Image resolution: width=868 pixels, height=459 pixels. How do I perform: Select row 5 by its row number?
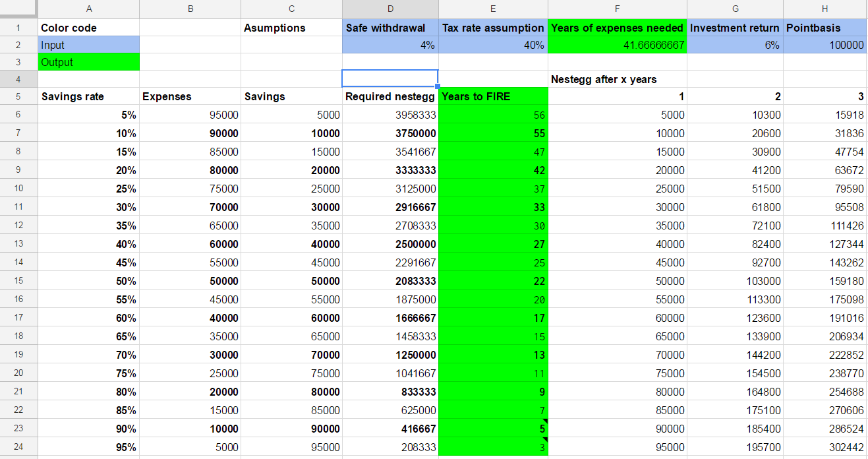point(18,96)
